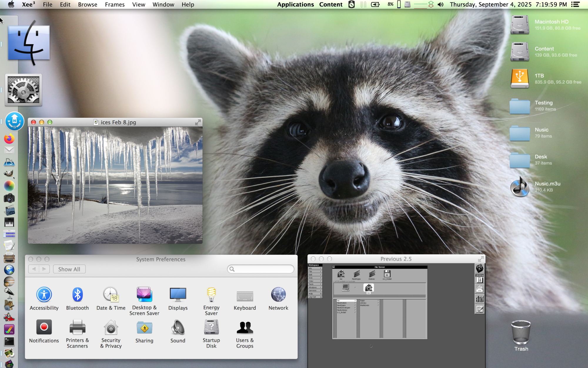Open Photoshop from the dock
This screenshot has height=368, width=588.
9,162
